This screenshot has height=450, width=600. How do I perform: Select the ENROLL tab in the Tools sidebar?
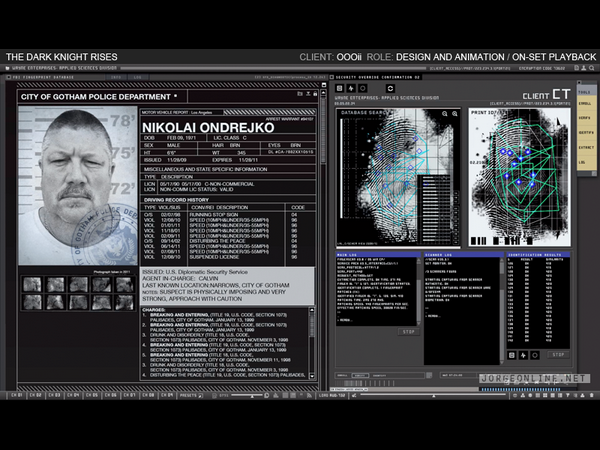pos(584,103)
